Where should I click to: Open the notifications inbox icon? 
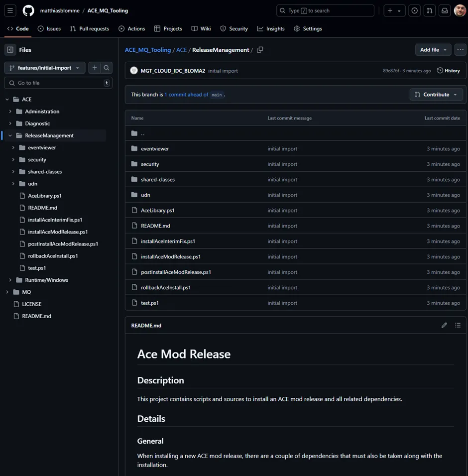click(445, 10)
